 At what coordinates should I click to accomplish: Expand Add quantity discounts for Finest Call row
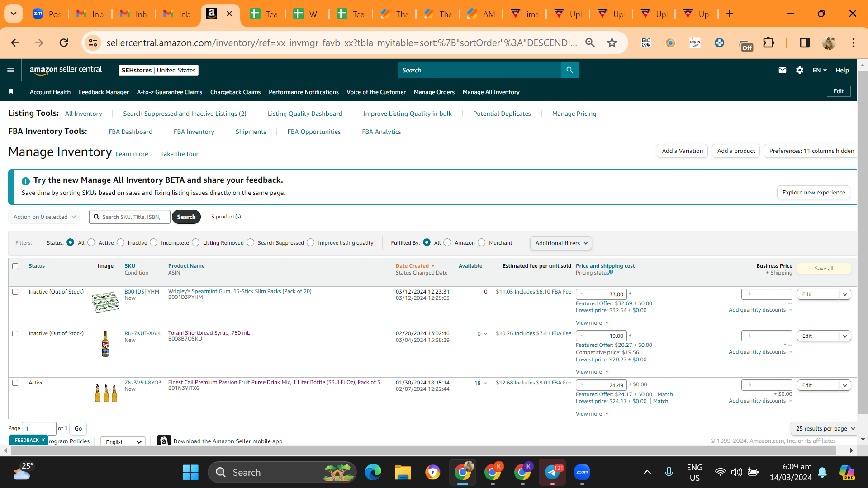760,401
